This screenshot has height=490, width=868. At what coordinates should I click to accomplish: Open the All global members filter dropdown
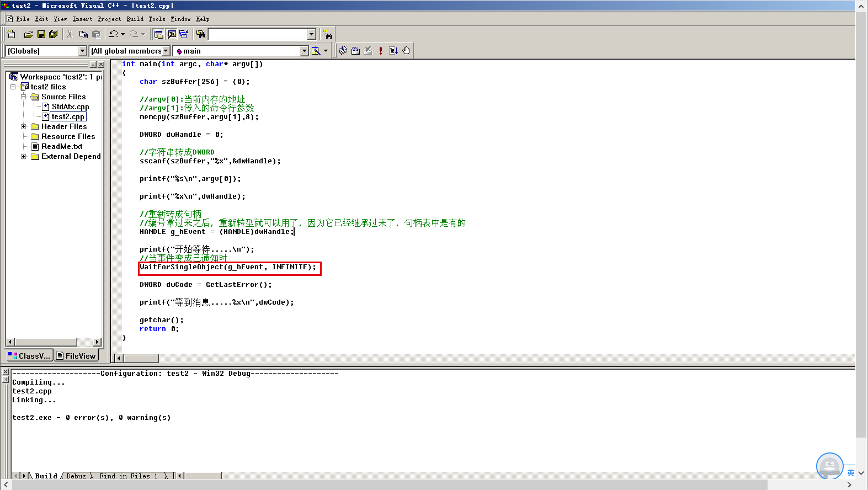pyautogui.click(x=166, y=51)
